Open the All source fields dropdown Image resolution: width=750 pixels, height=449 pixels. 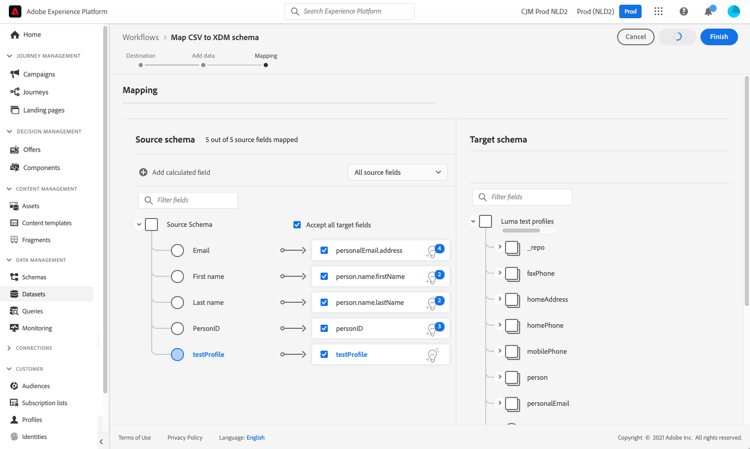coord(397,172)
